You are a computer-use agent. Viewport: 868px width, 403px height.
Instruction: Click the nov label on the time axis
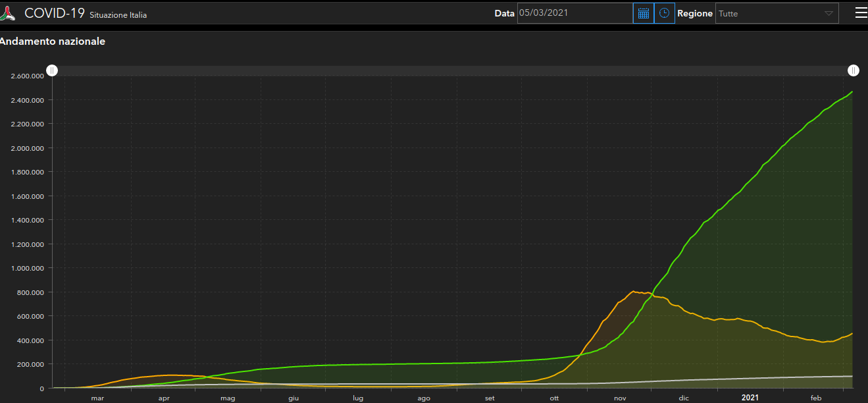coord(620,398)
